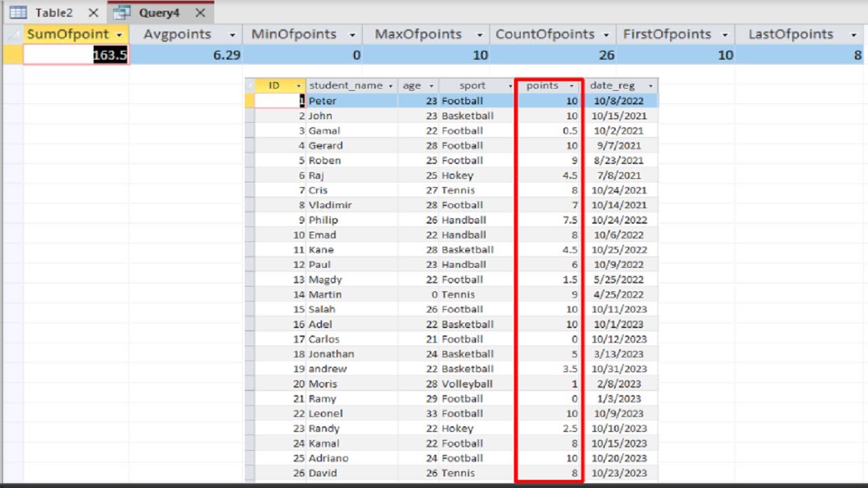Close the Table2 tab
Viewport: 868px width, 488px height.
point(93,13)
